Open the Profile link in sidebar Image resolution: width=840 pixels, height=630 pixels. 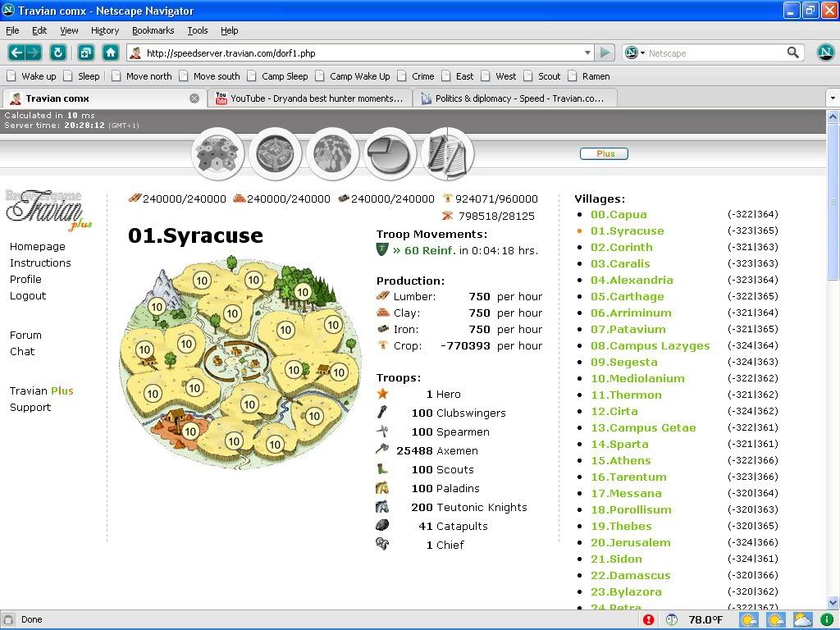(x=25, y=279)
